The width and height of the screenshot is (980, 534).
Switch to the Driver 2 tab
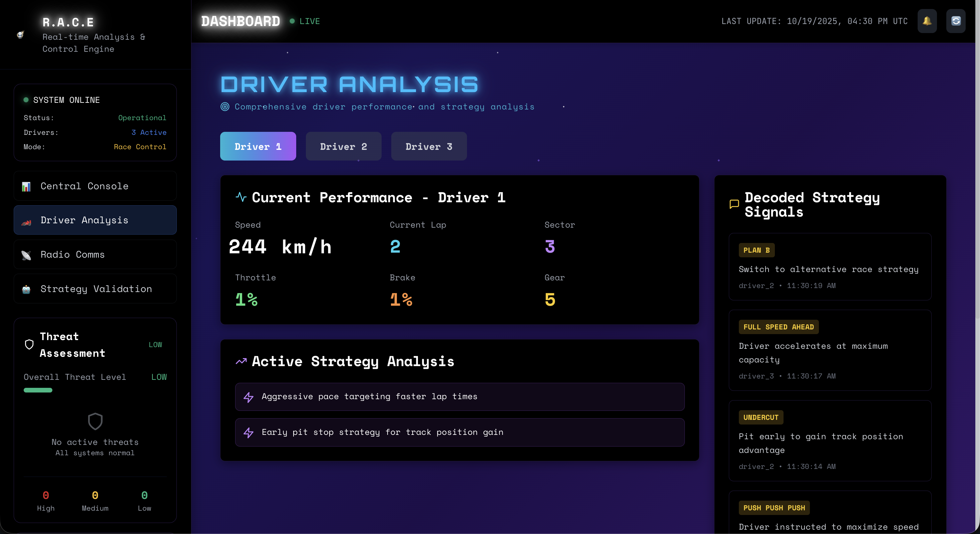point(343,146)
